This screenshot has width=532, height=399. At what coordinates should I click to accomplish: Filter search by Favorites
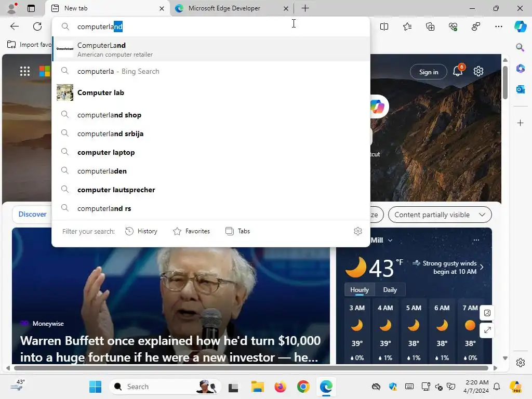191,231
